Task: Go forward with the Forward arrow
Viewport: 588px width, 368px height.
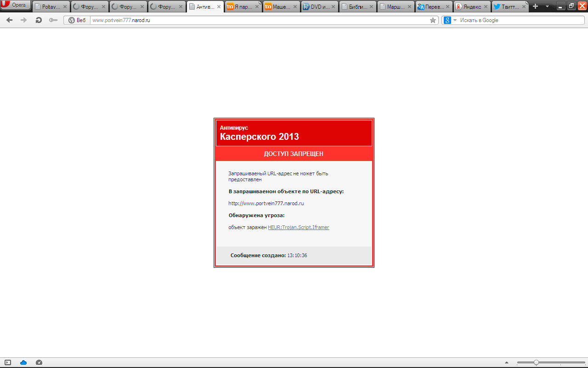Action: click(x=24, y=20)
